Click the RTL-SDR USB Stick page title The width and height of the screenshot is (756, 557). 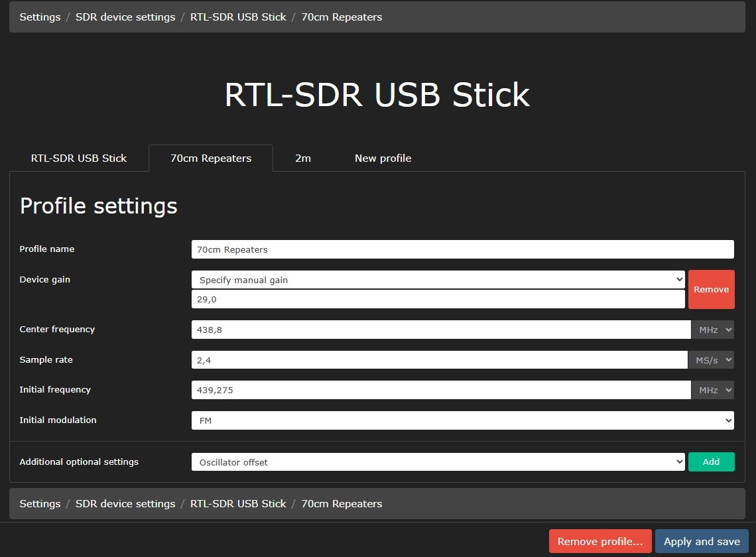click(x=377, y=95)
